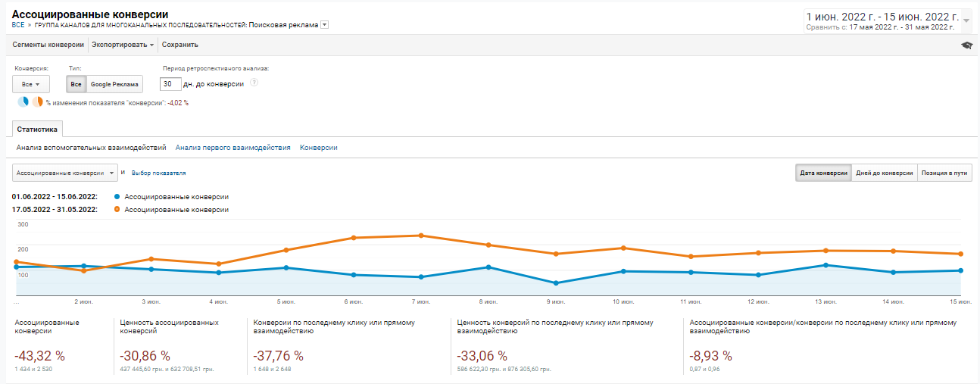
Task: Open the date range picker dropdown
Action: click(966, 20)
